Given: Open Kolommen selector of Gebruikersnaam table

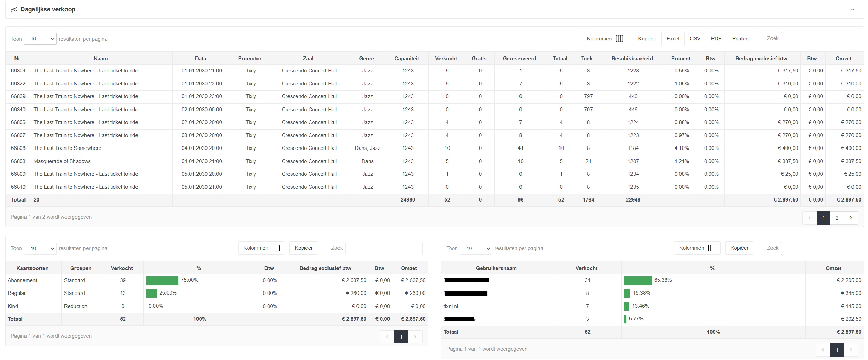Looking at the screenshot, I should click(697, 248).
